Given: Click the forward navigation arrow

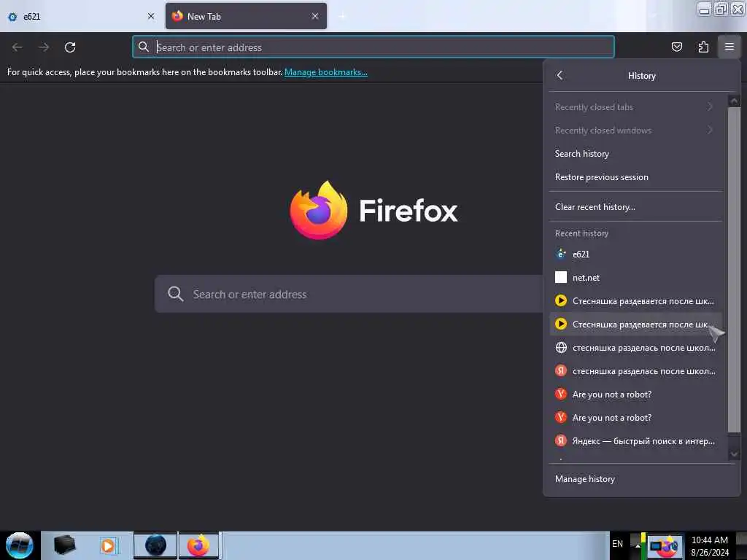Looking at the screenshot, I should tap(44, 47).
